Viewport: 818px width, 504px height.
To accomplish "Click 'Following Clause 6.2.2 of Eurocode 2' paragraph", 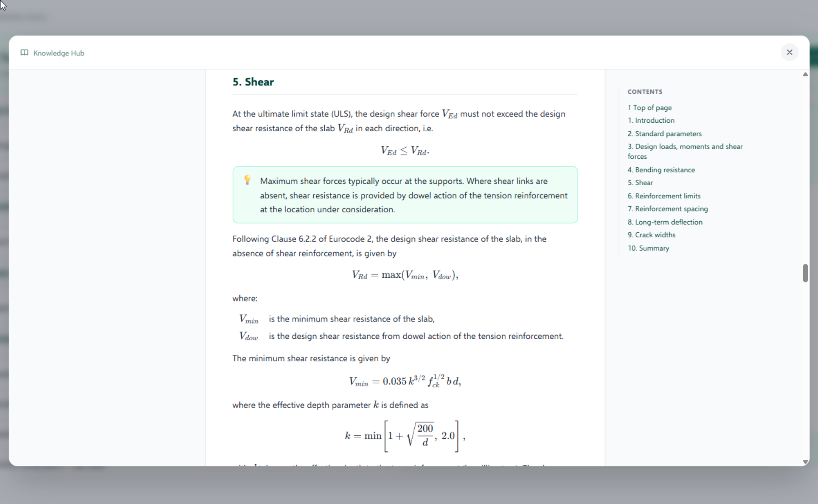I will tap(389, 246).
